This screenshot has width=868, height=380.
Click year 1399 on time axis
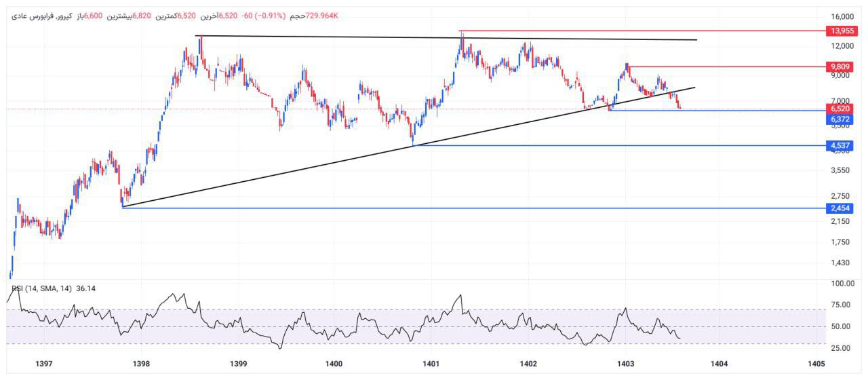coord(238,364)
